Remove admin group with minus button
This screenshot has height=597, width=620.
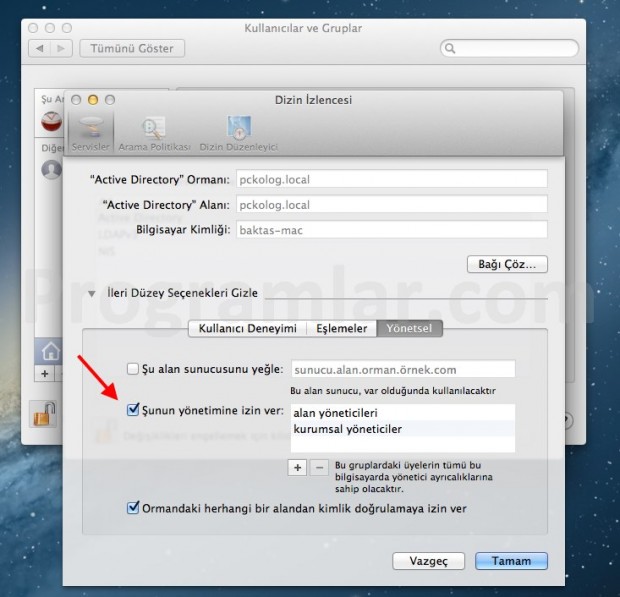319,468
